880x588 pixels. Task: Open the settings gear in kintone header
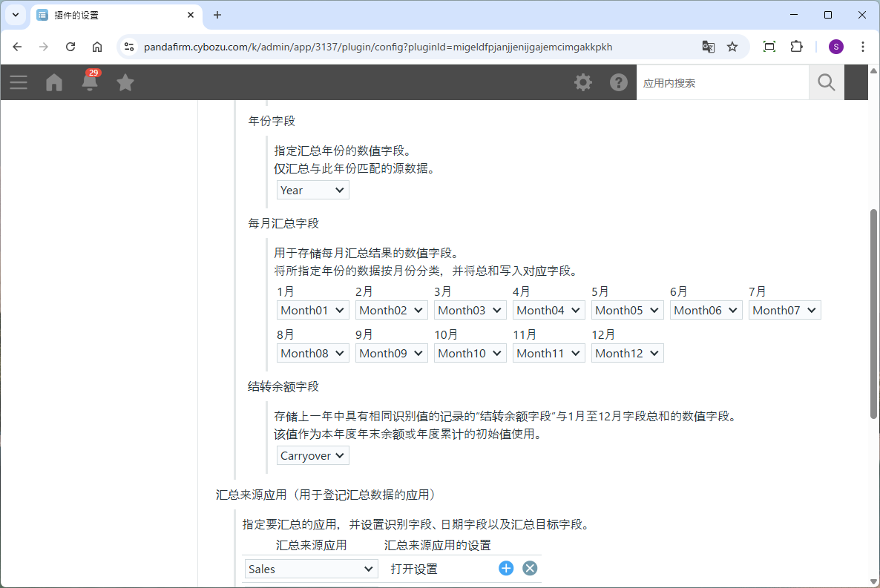click(583, 82)
